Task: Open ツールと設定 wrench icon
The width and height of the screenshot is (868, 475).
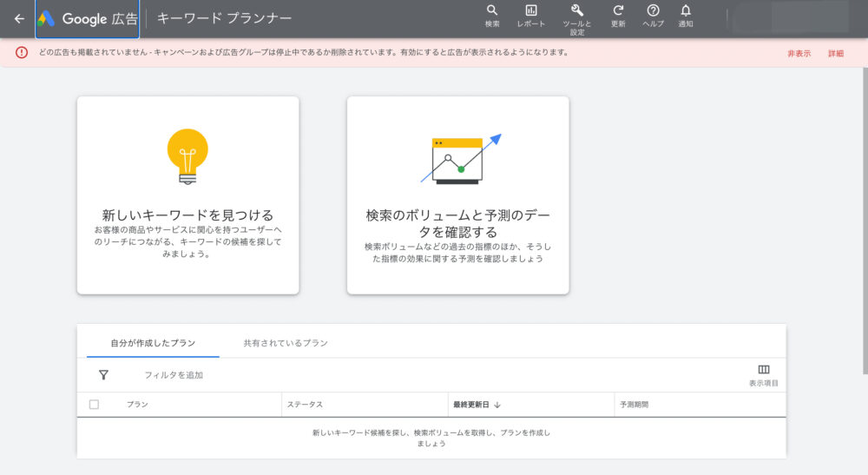Action: (x=577, y=11)
